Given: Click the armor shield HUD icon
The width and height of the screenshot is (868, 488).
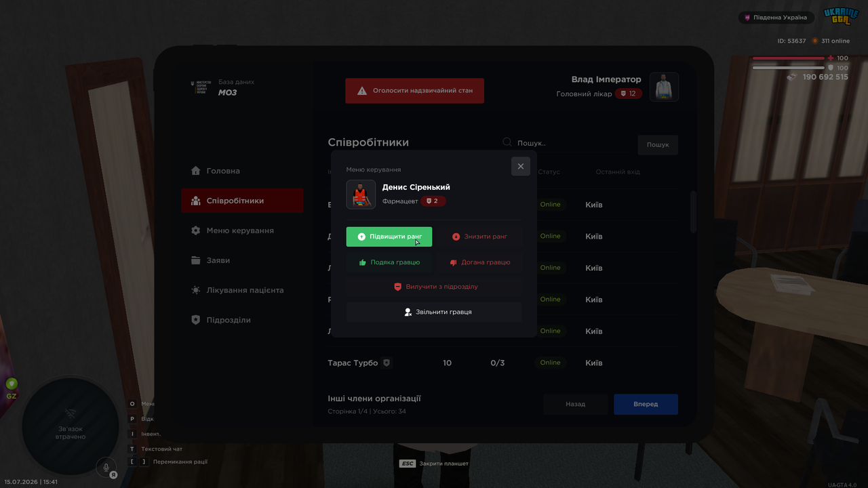Looking at the screenshot, I should pyautogui.click(x=831, y=68).
